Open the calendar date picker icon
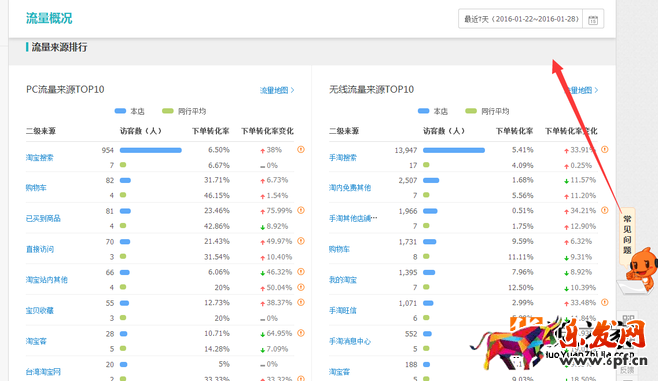 pyautogui.click(x=593, y=19)
